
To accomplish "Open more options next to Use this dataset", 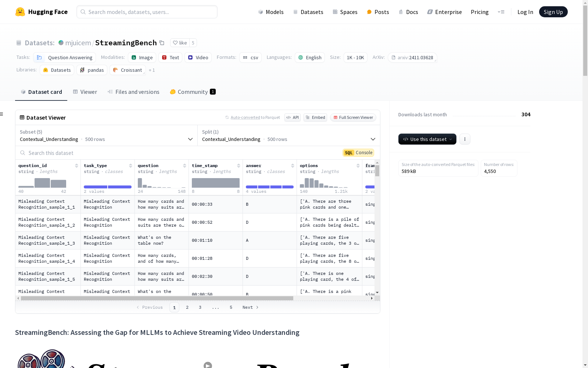I will point(465,139).
